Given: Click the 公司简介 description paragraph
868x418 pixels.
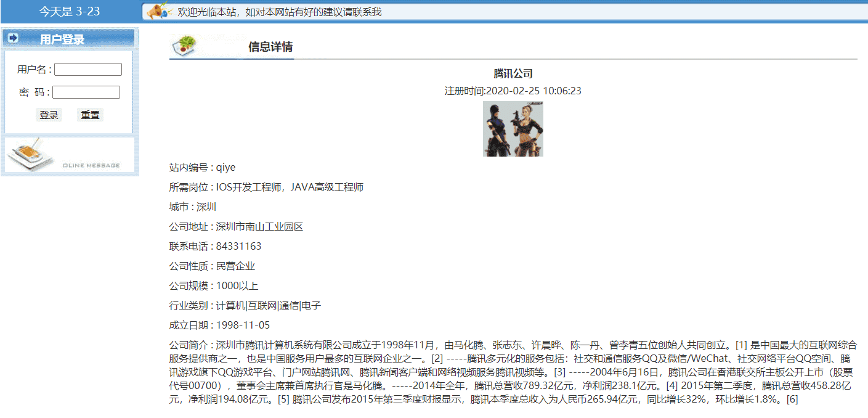Looking at the screenshot, I should pyautogui.click(x=513, y=372).
